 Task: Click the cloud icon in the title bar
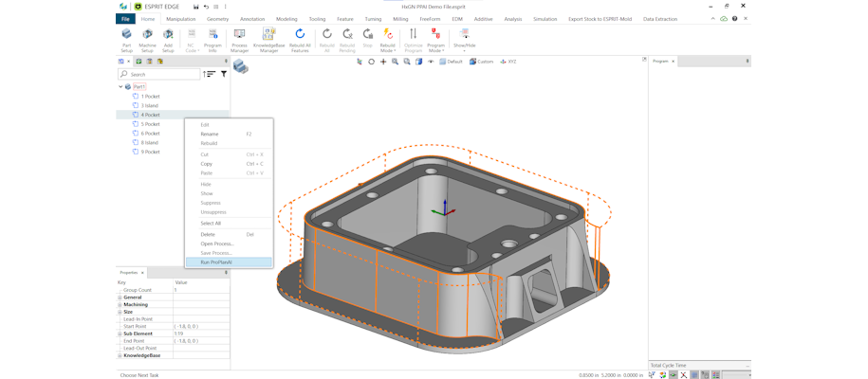(x=724, y=19)
